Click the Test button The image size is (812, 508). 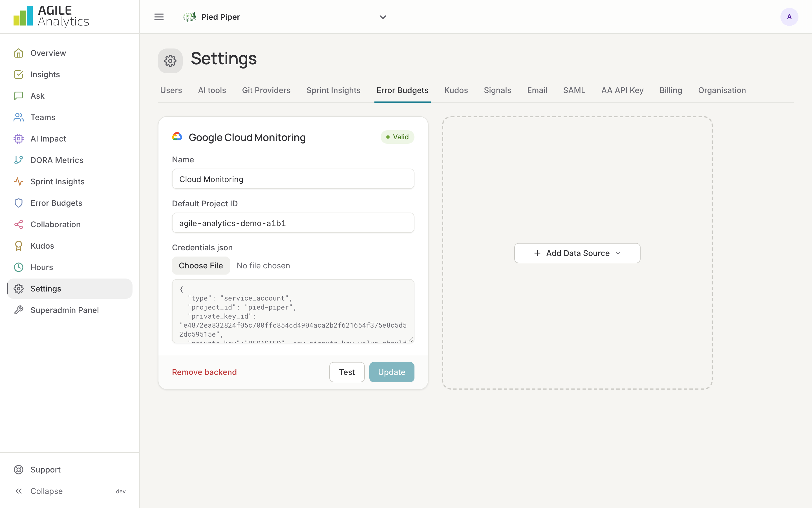[347, 372]
